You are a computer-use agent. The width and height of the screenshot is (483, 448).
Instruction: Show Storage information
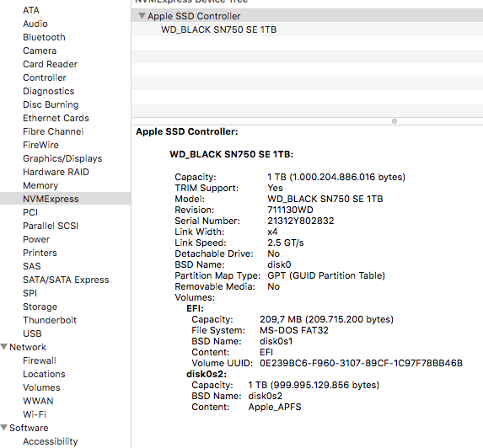tap(40, 307)
